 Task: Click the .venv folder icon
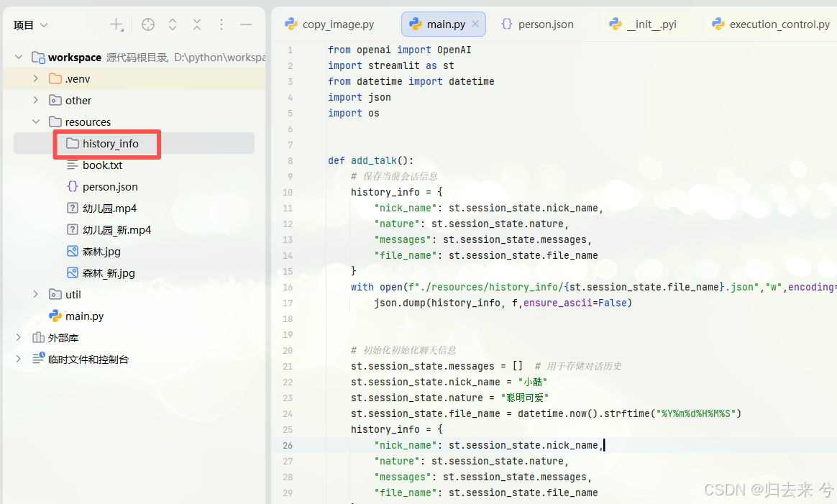55,78
